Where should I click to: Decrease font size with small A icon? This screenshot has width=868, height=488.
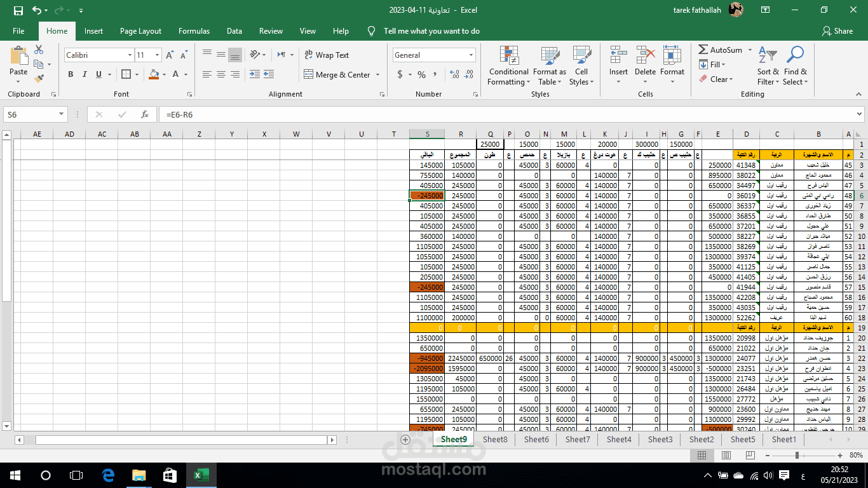(x=183, y=55)
